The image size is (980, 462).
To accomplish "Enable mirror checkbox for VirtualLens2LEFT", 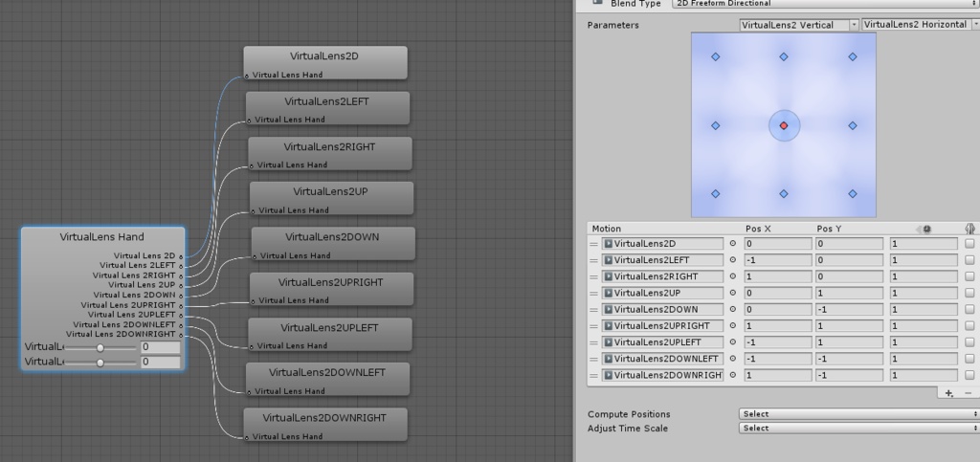I will [969, 260].
